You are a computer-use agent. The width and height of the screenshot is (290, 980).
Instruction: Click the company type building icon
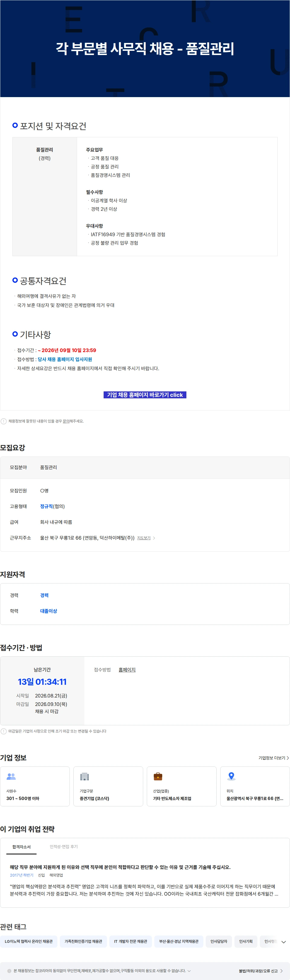click(84, 776)
